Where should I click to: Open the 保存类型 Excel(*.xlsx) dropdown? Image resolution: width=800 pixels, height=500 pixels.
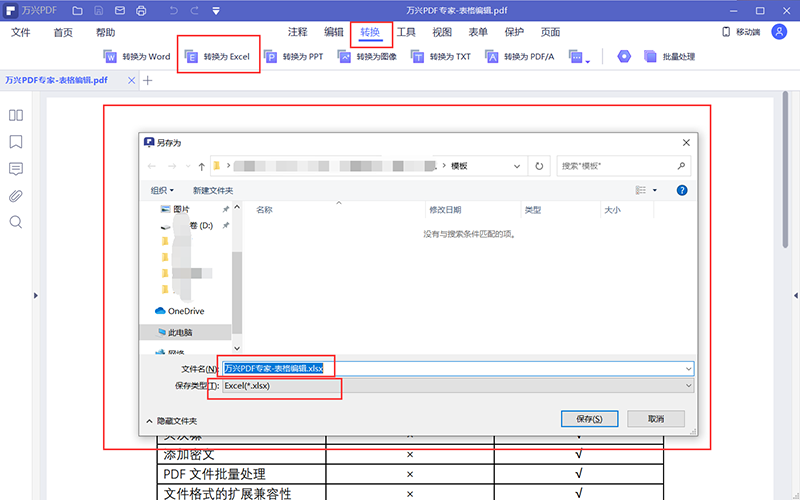[458, 386]
